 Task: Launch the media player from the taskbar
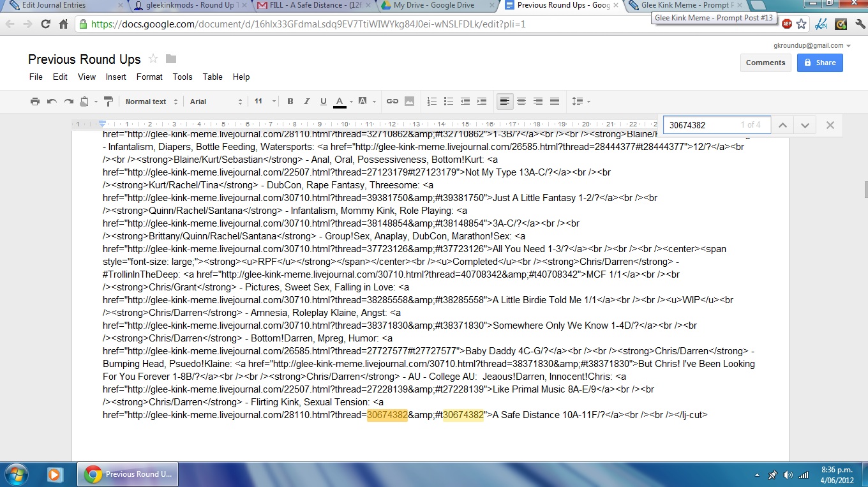point(56,474)
